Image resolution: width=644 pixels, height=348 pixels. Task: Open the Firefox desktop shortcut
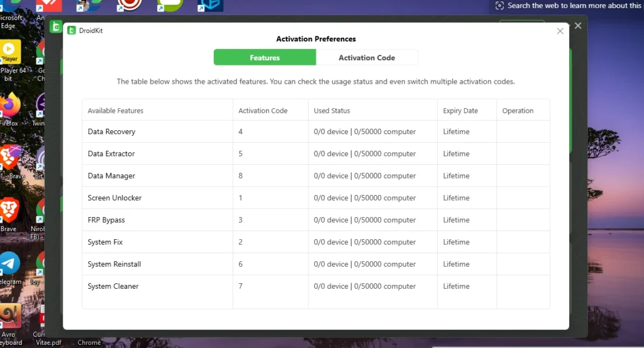click(10, 109)
